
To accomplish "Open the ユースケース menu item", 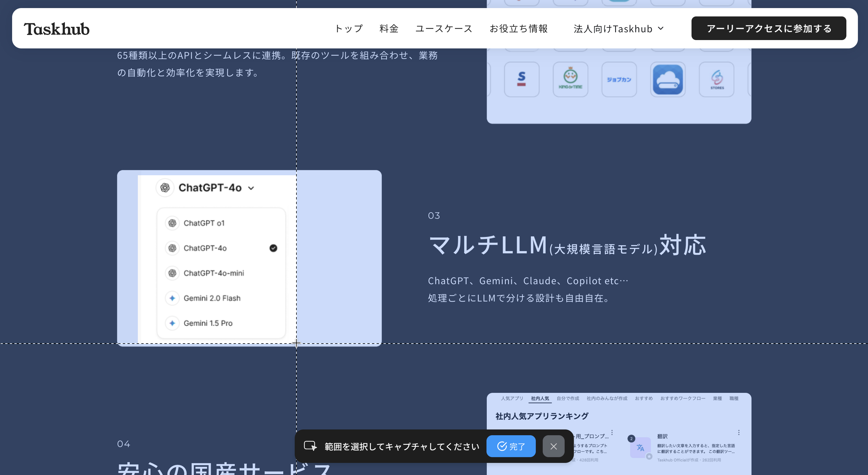I will 444,29.
